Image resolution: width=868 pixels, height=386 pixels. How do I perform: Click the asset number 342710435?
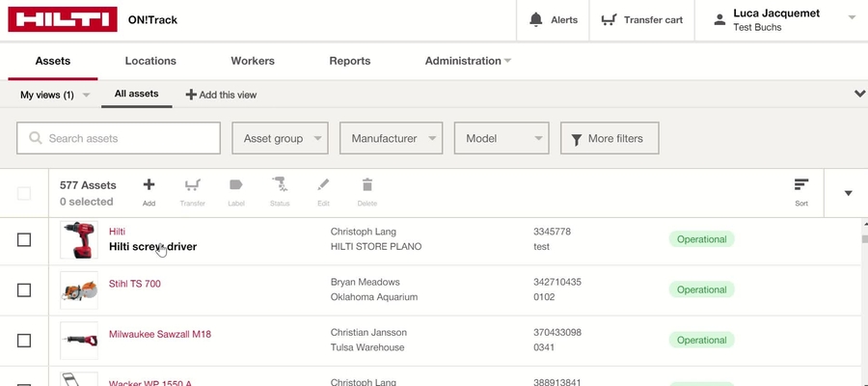point(557,282)
